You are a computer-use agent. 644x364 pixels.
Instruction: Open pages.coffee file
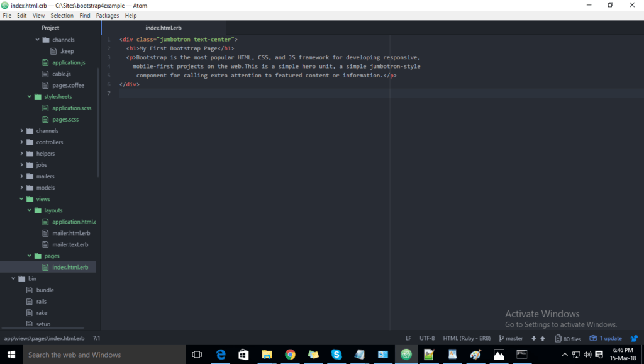(68, 86)
